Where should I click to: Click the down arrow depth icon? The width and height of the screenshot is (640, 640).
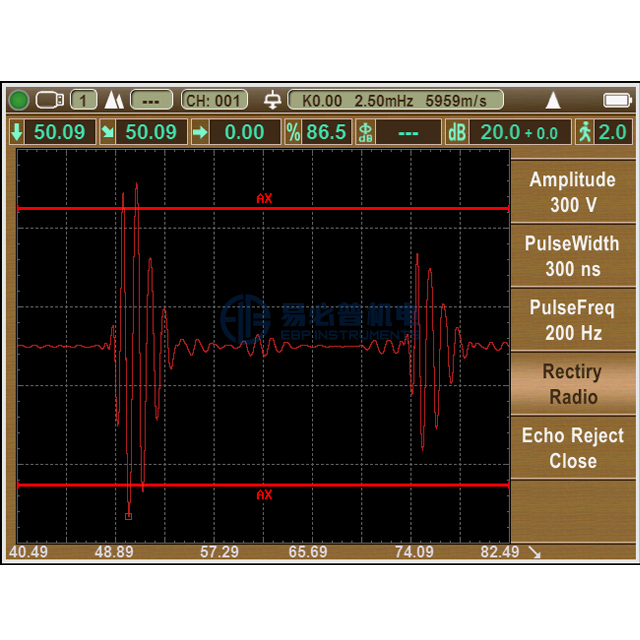click(17, 132)
